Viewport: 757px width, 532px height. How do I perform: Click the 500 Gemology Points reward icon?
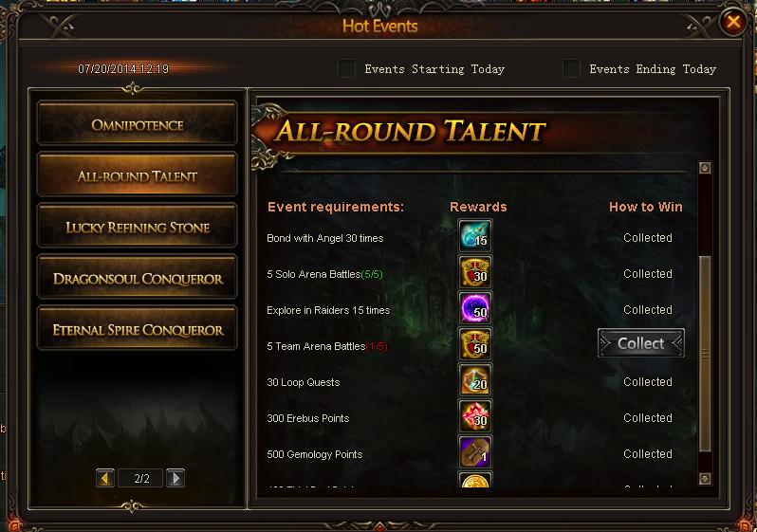pyautogui.click(x=475, y=452)
